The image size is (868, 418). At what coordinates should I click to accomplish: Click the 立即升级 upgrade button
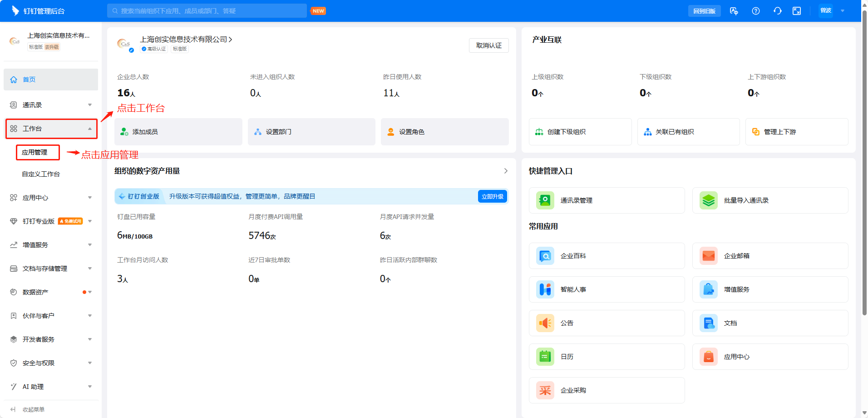pyautogui.click(x=492, y=196)
